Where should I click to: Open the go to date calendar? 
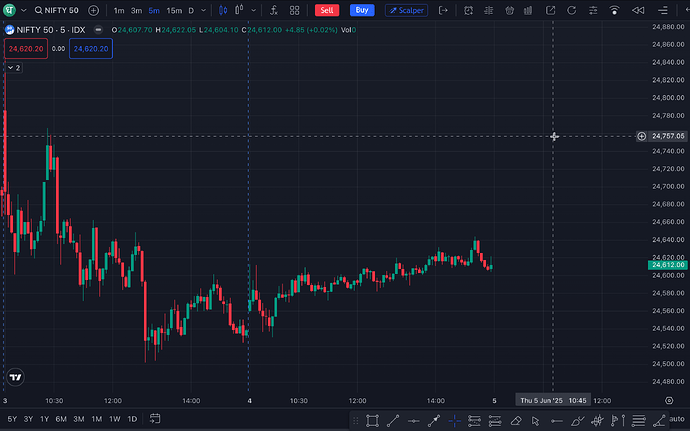[156, 419]
